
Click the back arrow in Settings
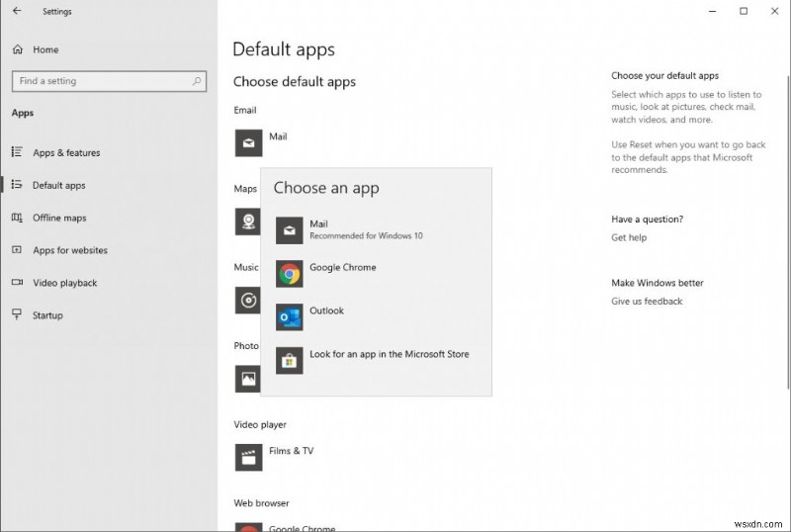click(x=17, y=11)
